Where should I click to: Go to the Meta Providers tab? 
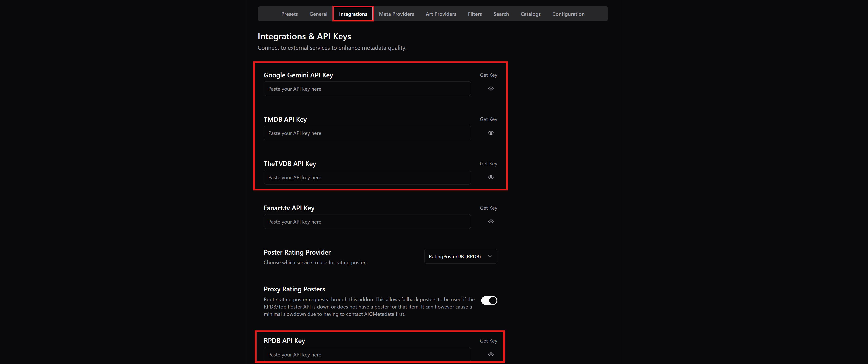[396, 14]
